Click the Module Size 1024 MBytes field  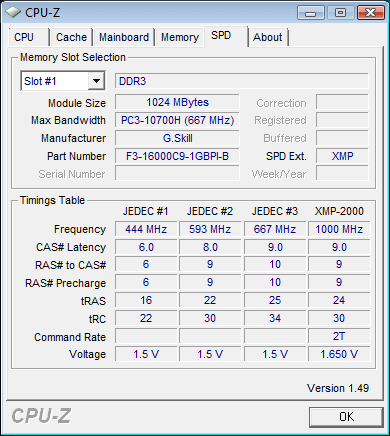(x=177, y=102)
